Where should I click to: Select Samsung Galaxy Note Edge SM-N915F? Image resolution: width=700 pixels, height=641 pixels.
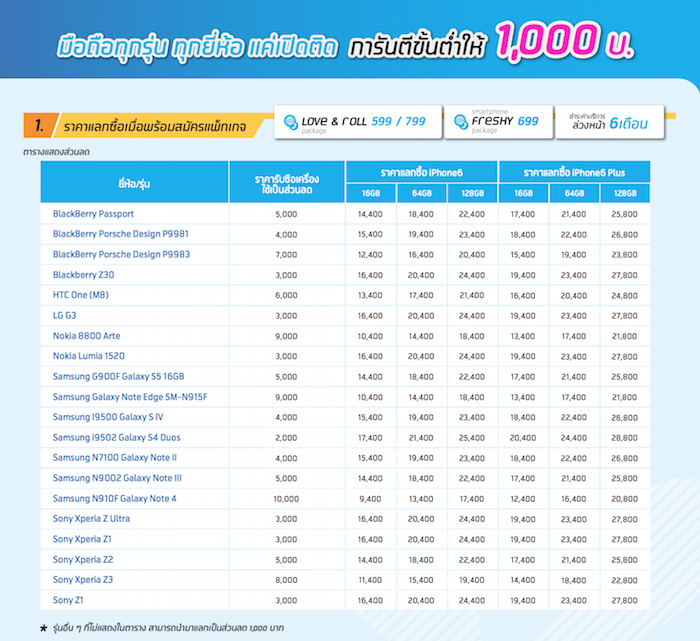(x=130, y=397)
